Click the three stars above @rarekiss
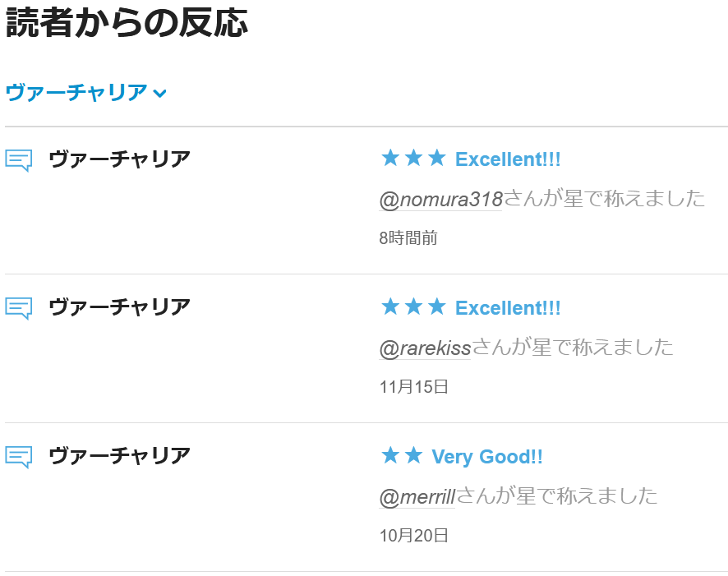 [x=413, y=306]
